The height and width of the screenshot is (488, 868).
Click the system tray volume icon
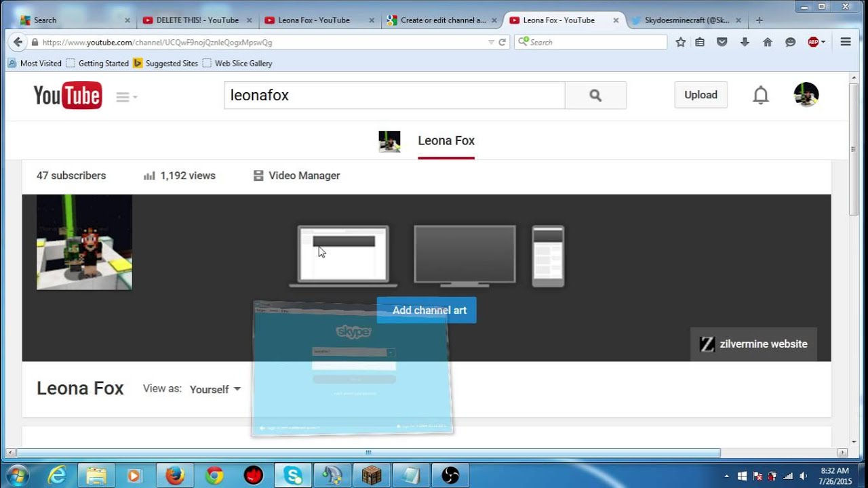click(803, 476)
